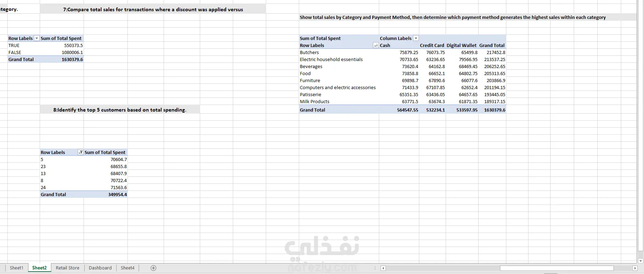Select question 7 heading cell

(153, 9)
